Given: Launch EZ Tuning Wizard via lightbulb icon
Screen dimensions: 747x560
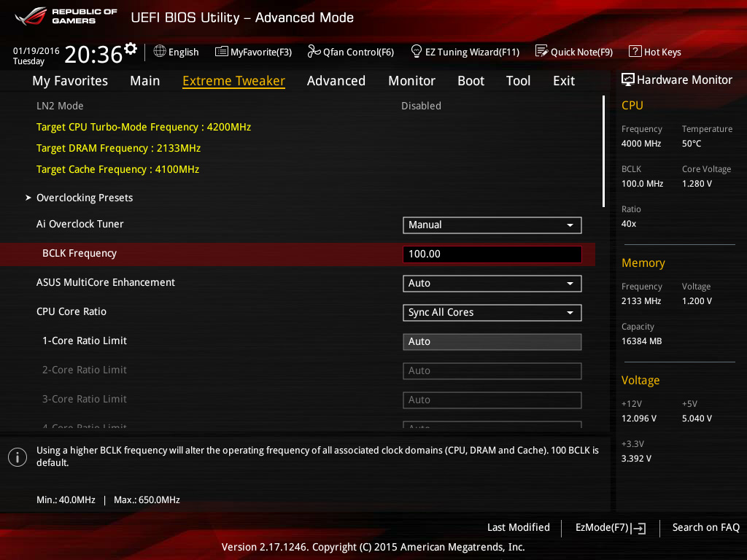Looking at the screenshot, I should 417,52.
